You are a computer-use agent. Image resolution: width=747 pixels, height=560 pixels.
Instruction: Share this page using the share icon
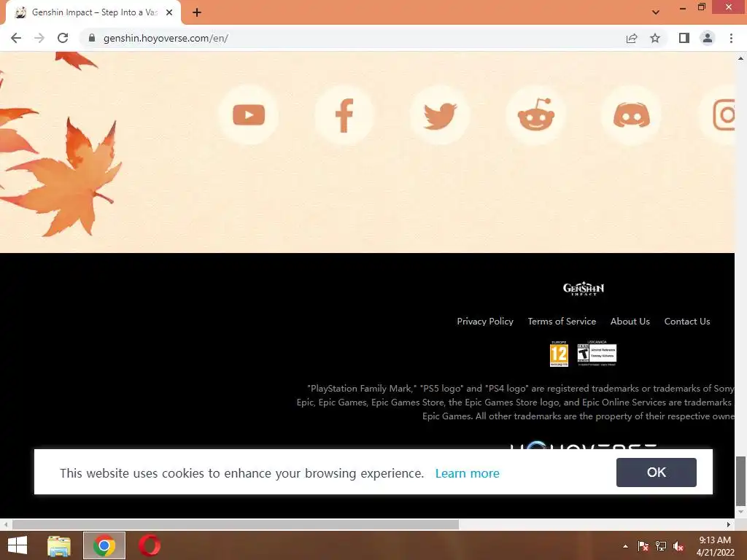click(632, 38)
